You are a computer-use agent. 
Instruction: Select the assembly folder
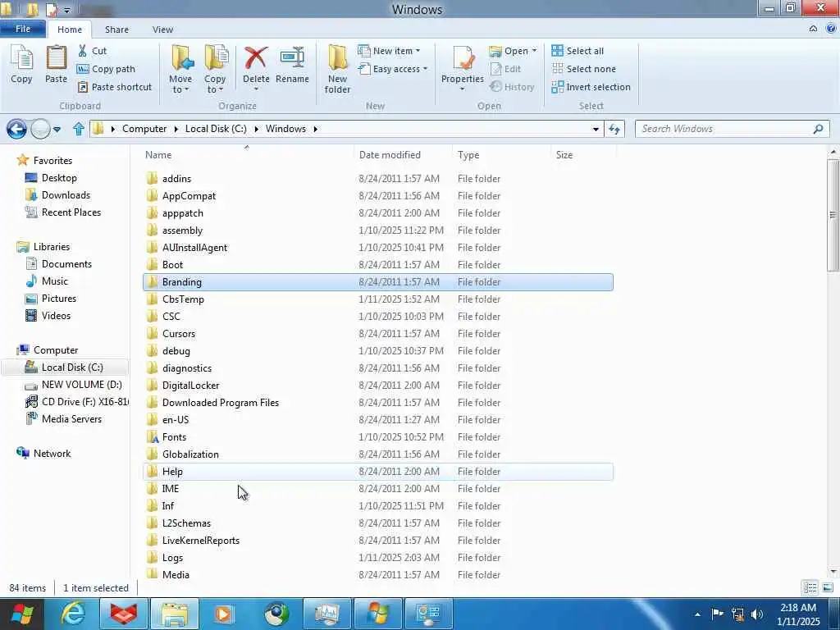pyautogui.click(x=378, y=231)
